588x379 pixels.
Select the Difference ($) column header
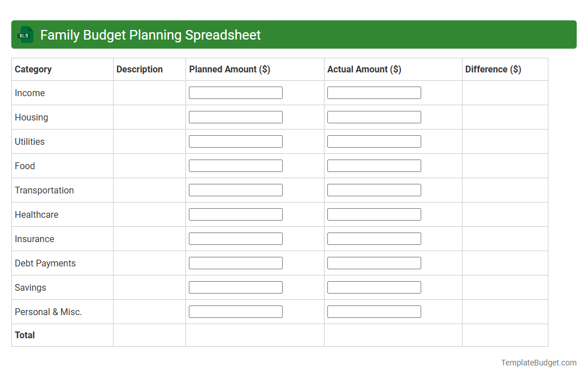492,69
